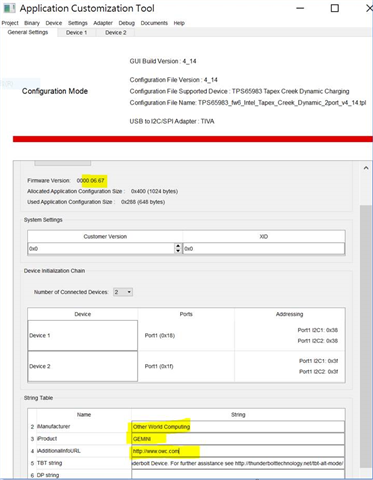Click the Customer Version spinner arrows
Screen dimensions: 373x480
pos(178,248)
